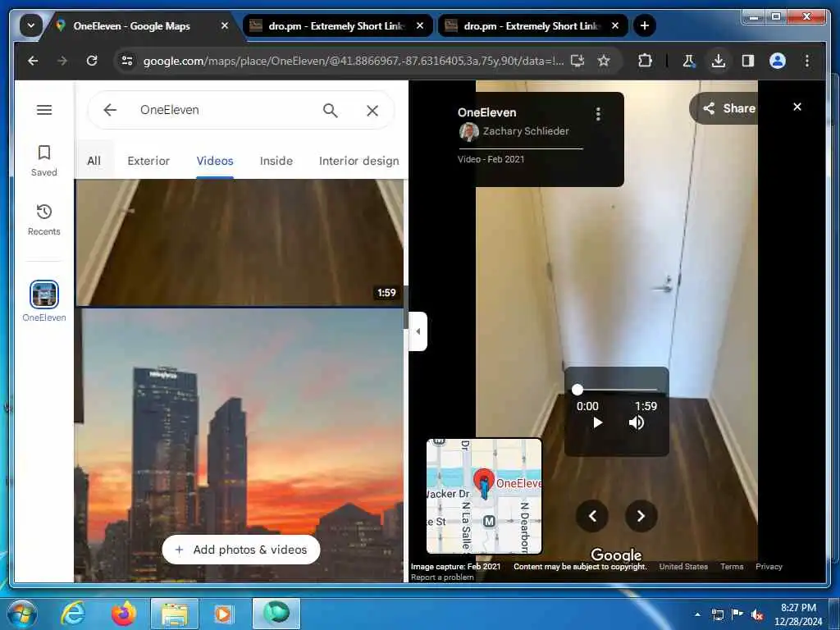The width and height of the screenshot is (840, 630).
Task: View site information icon in address bar
Action: click(x=127, y=61)
